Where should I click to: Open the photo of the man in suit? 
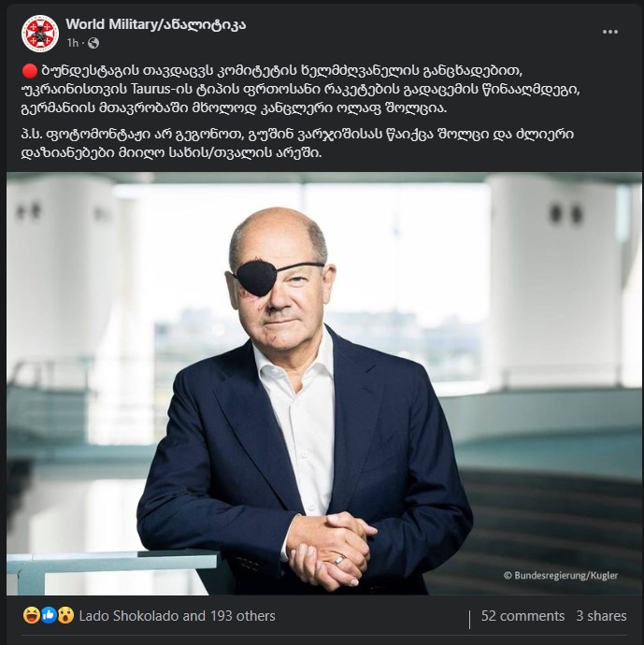point(324,383)
